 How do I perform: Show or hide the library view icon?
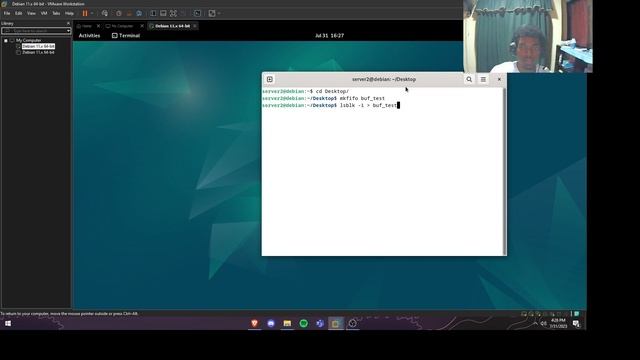(153, 13)
